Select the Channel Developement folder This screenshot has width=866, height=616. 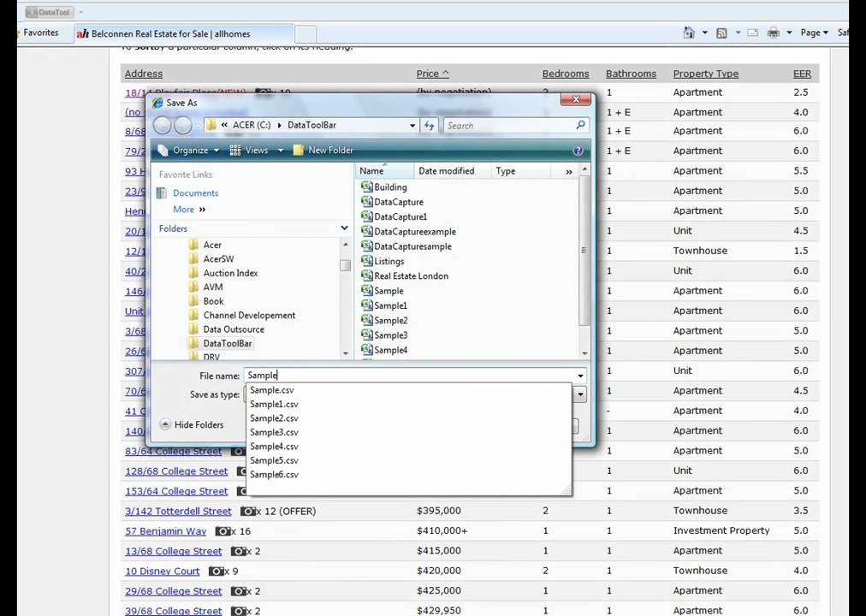(x=242, y=315)
